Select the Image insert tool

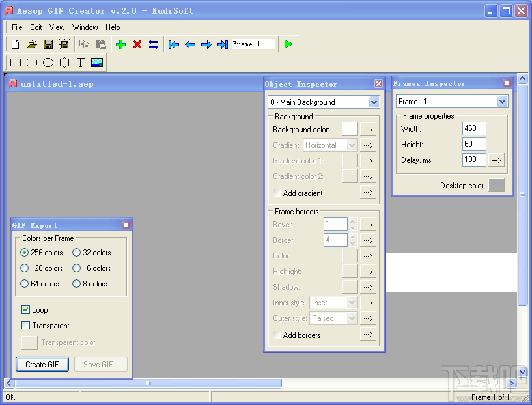pos(97,63)
